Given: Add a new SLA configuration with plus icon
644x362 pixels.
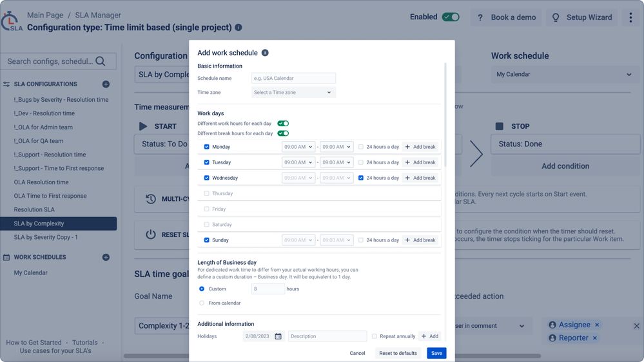Looking at the screenshot, I should [106, 84].
